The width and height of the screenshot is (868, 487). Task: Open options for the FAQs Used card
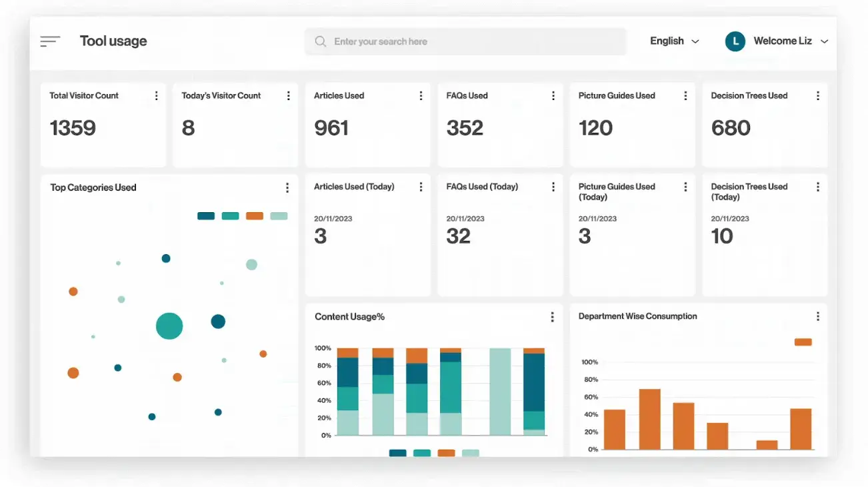[553, 95]
